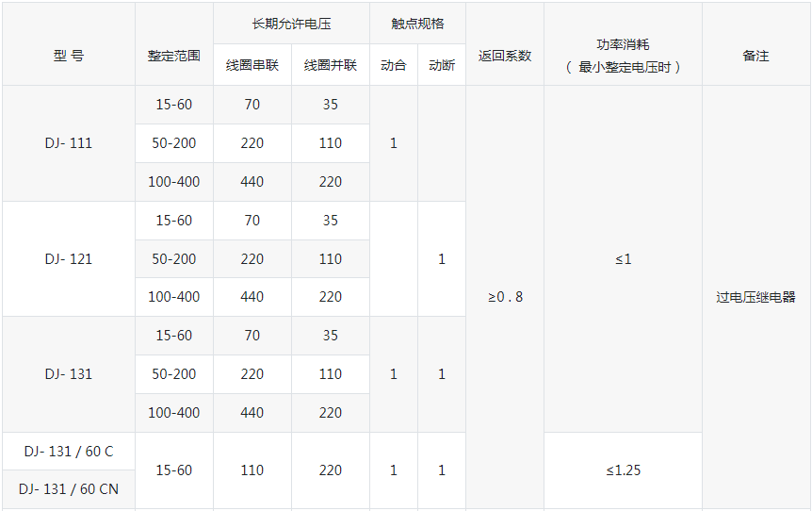Select the 触点规格 header cell

click(417, 24)
